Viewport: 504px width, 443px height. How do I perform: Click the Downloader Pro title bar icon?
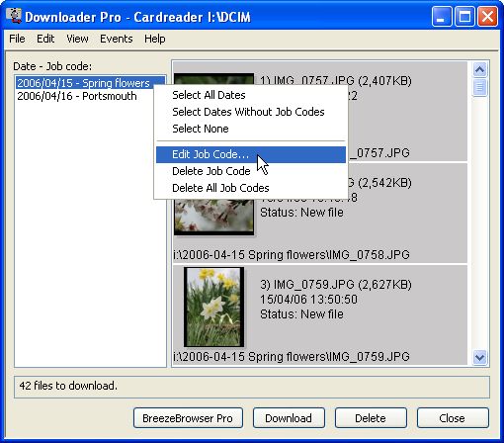click(x=14, y=16)
